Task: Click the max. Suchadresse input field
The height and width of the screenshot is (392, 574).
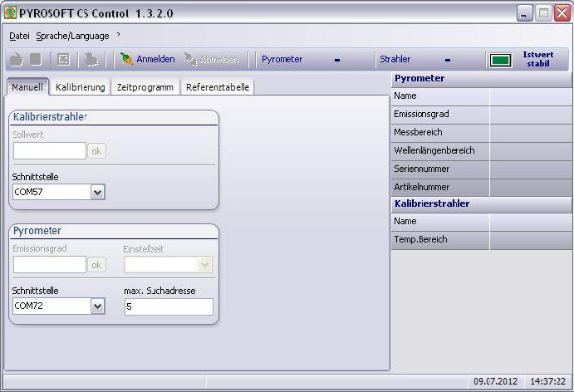Action: [169, 306]
